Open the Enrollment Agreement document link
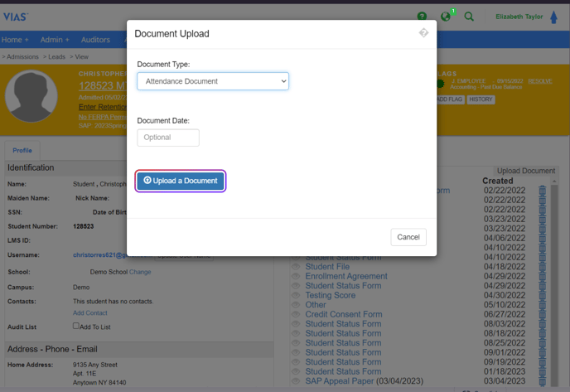This screenshot has width=570, height=392. (346, 276)
